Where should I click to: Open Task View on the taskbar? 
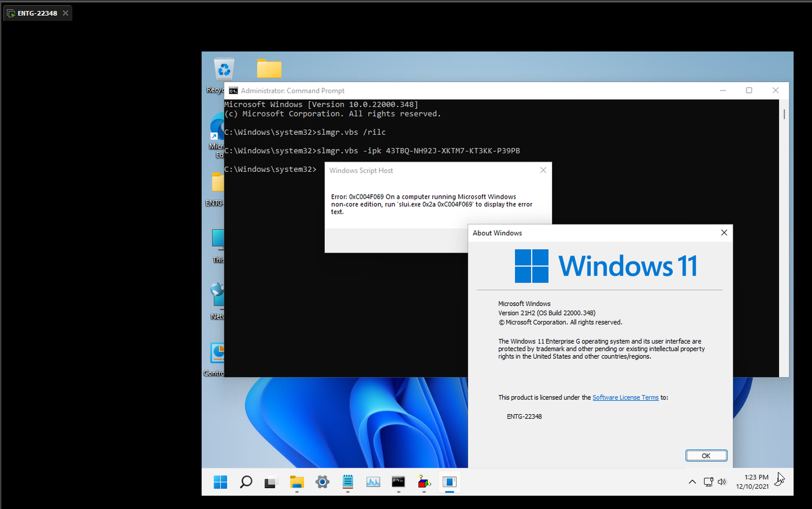[x=272, y=482]
